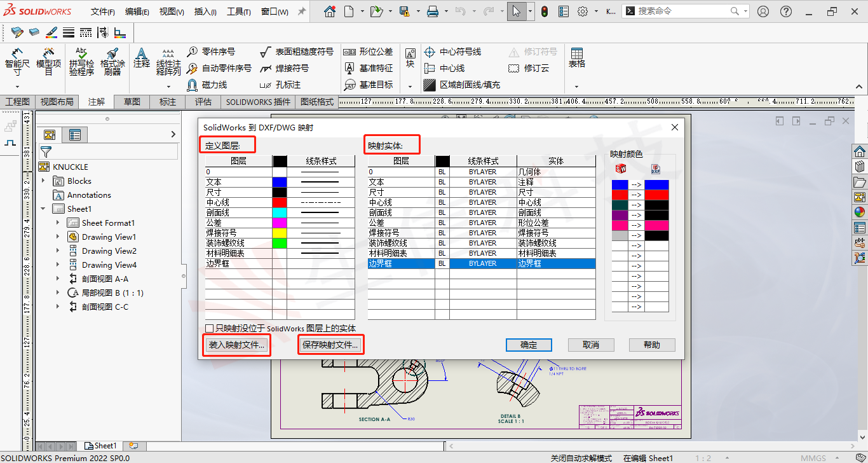Click the Rebuild traffic light icon

coord(545,11)
